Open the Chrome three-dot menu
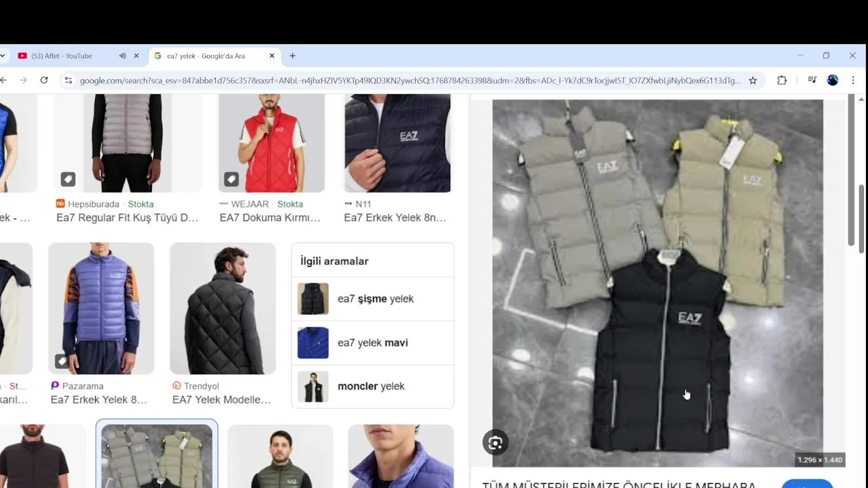This screenshot has width=868, height=488. tap(853, 80)
